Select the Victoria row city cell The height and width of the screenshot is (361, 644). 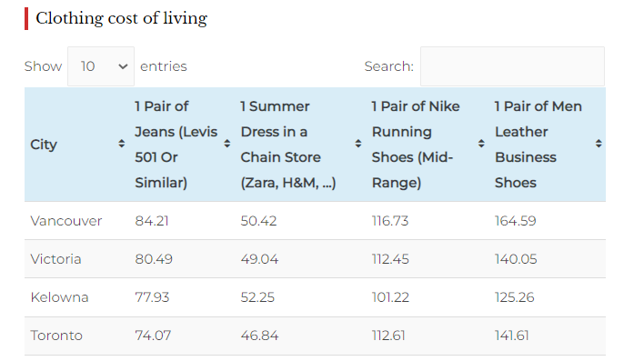tap(55, 259)
